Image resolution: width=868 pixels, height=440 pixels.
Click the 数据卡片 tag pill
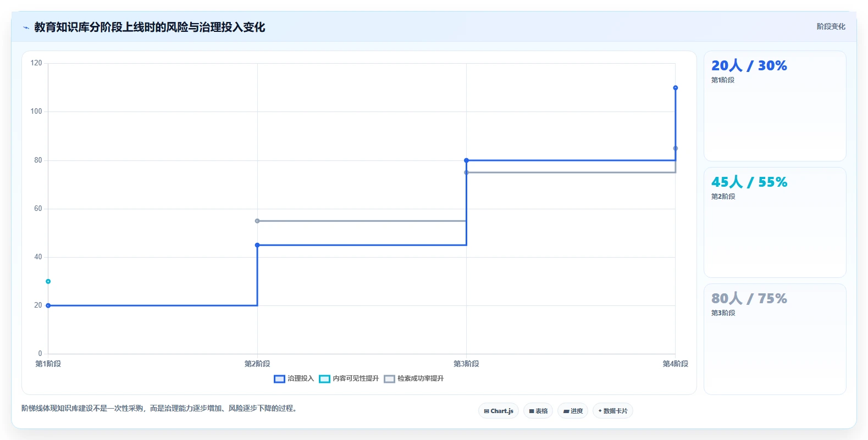pos(613,411)
